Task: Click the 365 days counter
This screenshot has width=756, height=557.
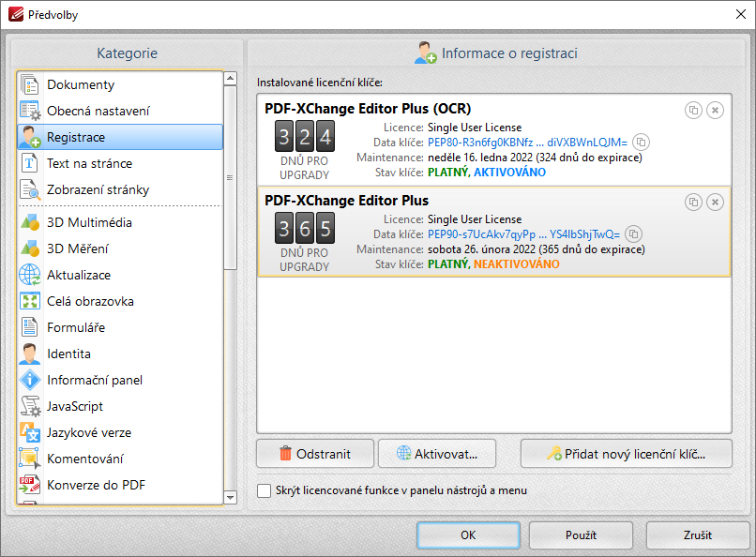Action: click(x=304, y=229)
